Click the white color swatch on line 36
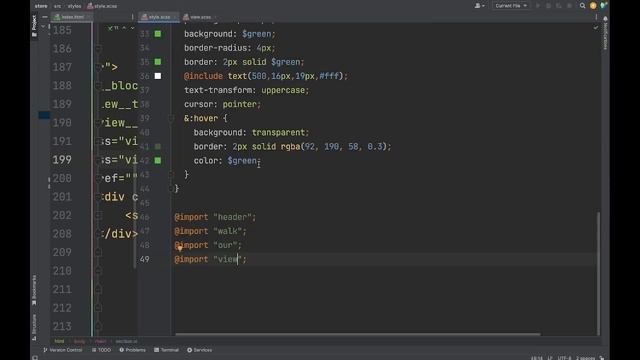The height and width of the screenshot is (360, 640). [x=158, y=76]
